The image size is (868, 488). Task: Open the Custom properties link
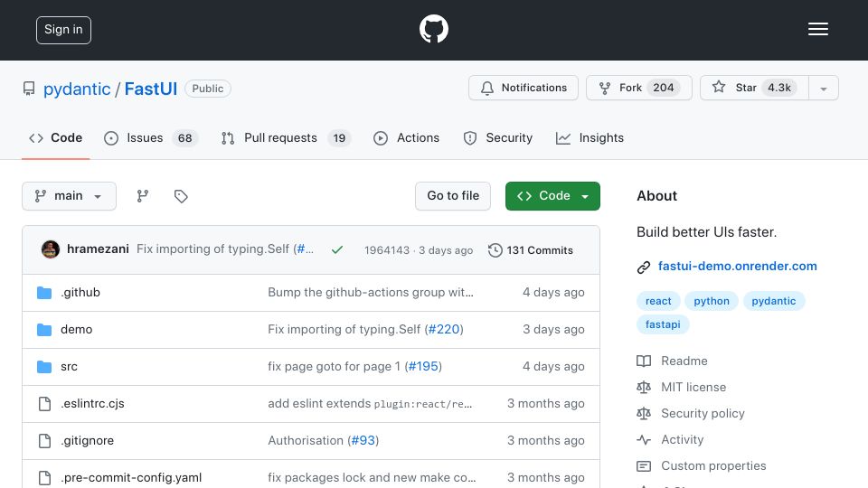[x=713, y=466]
